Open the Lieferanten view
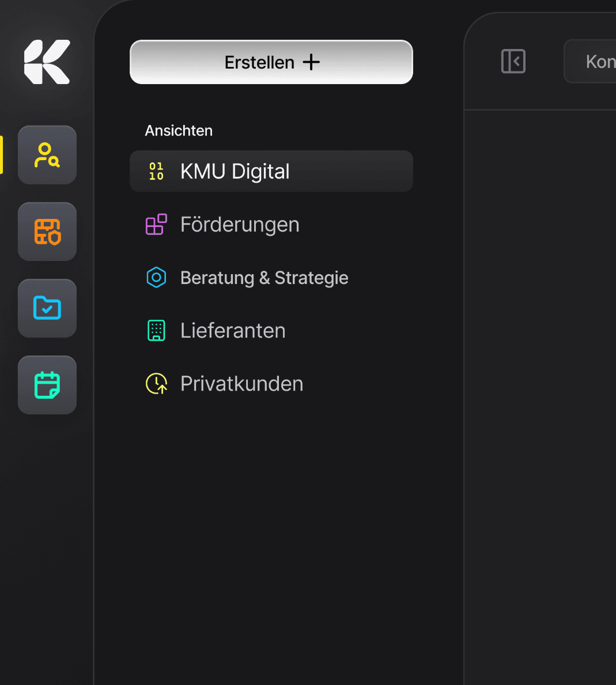 pyautogui.click(x=233, y=331)
